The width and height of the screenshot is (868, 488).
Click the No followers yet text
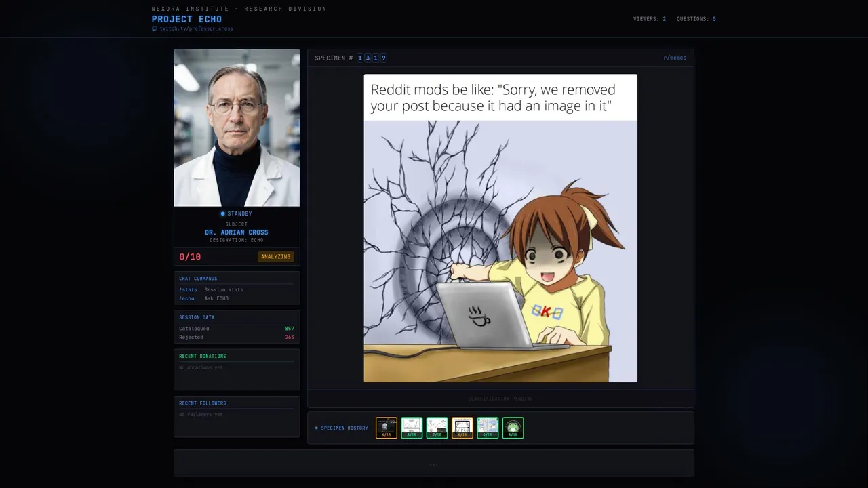pyautogui.click(x=201, y=414)
